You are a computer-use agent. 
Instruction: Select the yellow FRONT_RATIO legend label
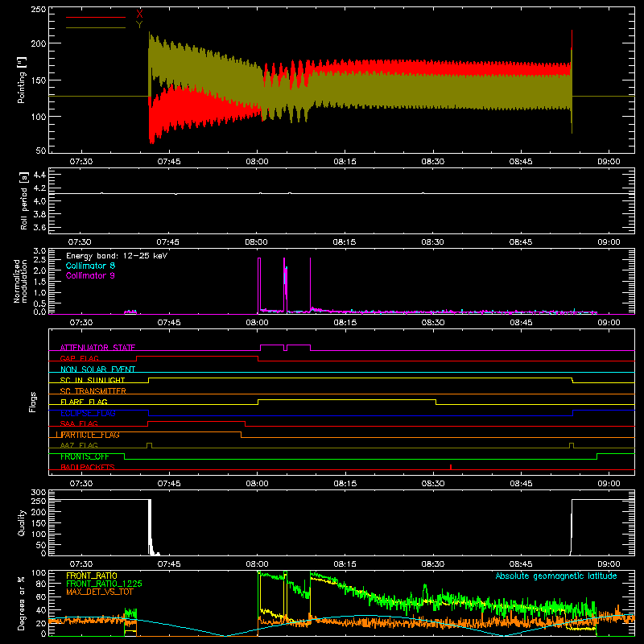pyautogui.click(x=92, y=576)
